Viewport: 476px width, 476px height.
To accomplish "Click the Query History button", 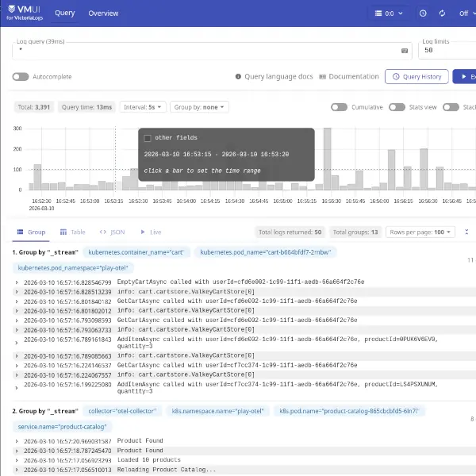I will pos(416,77).
